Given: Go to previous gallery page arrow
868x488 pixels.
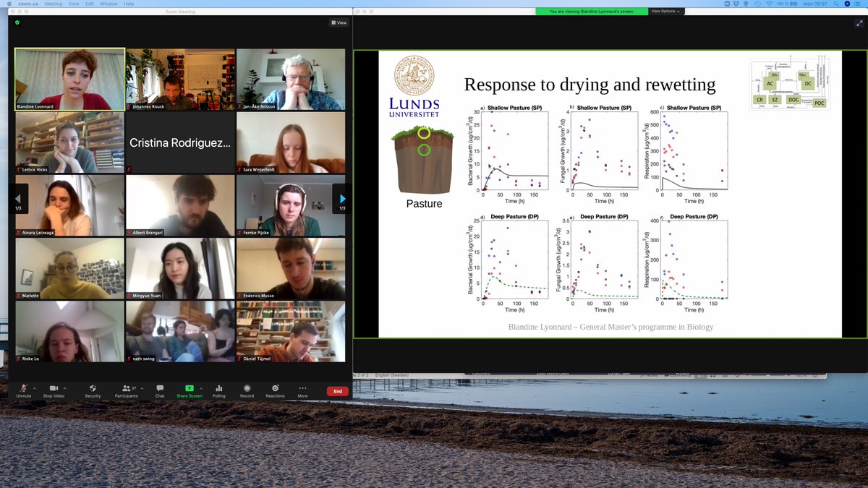Looking at the screenshot, I should pyautogui.click(x=19, y=199).
